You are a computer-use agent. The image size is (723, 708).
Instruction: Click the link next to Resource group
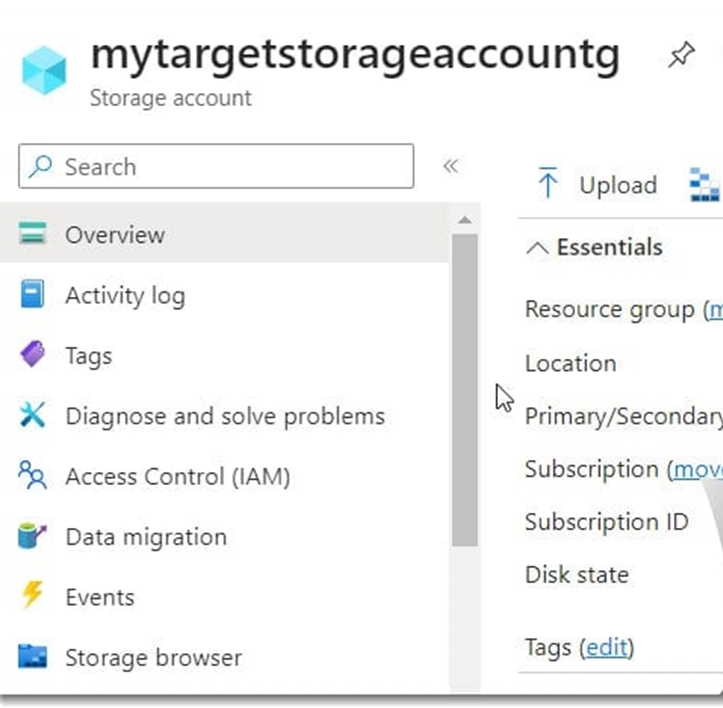[716, 309]
